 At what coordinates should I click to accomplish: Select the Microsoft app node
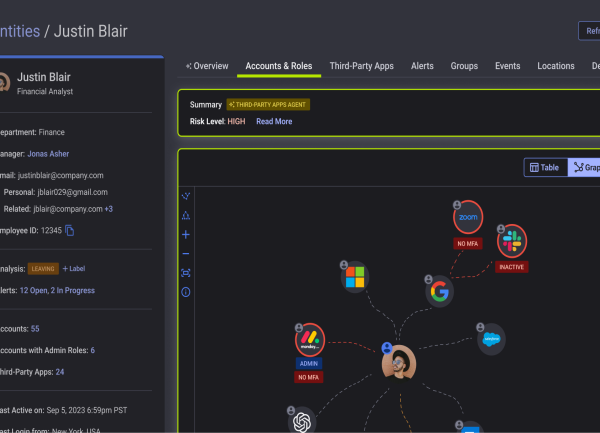pos(353,277)
